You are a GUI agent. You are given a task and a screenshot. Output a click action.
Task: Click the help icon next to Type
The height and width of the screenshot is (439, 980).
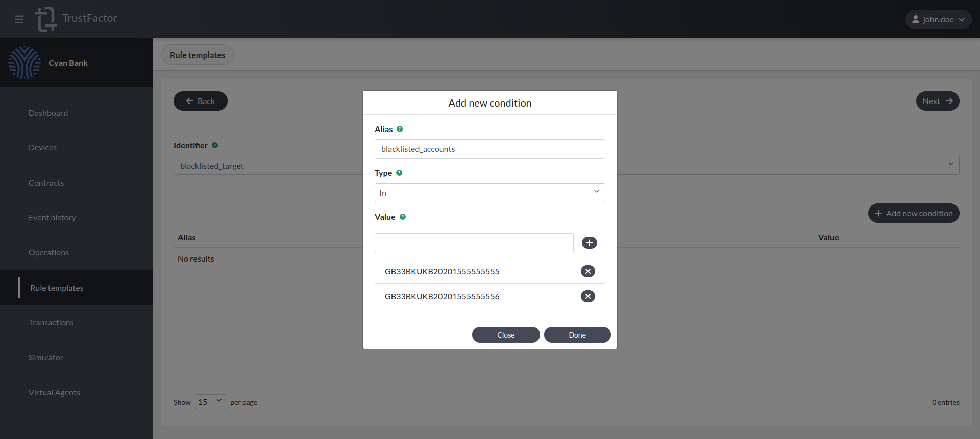[399, 173]
